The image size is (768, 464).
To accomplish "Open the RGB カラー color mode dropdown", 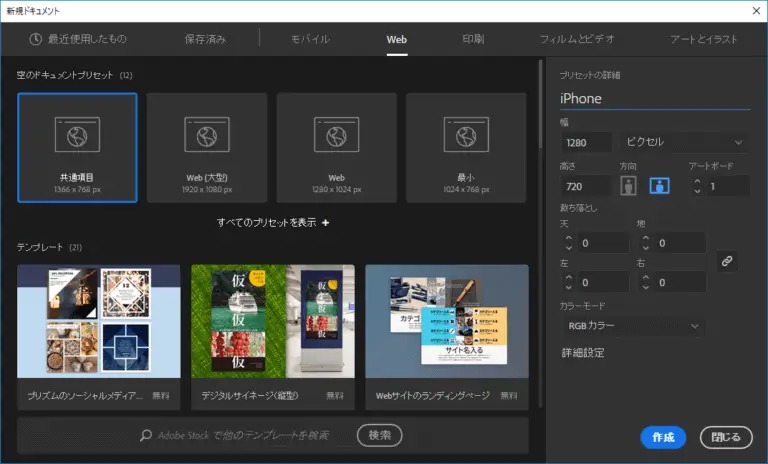I will [x=632, y=326].
